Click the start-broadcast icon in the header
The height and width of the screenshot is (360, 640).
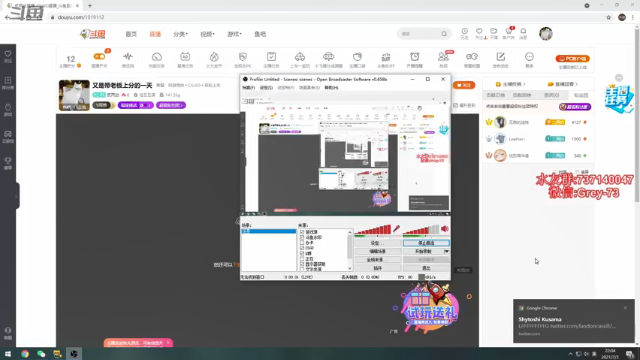point(494,31)
